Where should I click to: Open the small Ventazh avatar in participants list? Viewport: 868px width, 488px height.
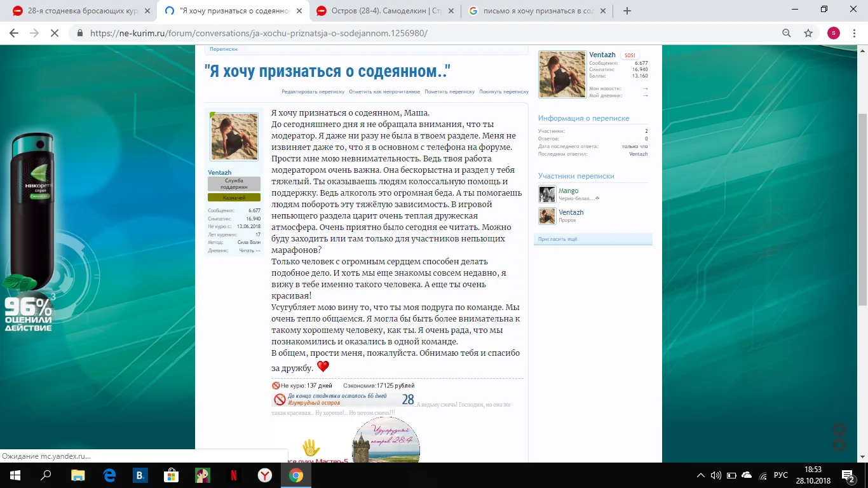click(x=547, y=216)
